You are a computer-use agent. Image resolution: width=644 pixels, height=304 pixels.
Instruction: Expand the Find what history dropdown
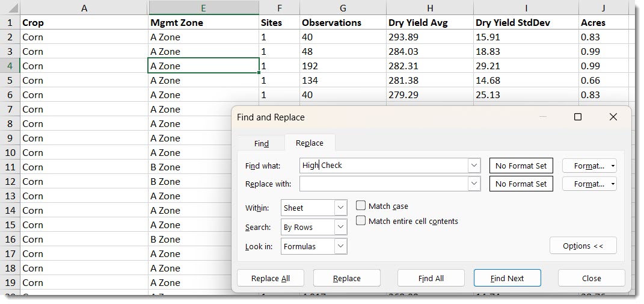(x=474, y=166)
